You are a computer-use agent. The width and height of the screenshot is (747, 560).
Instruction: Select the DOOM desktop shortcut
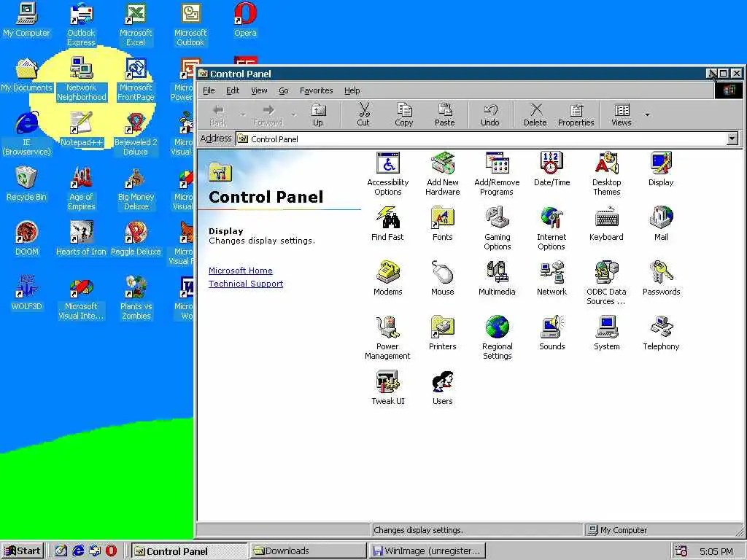pos(27,238)
